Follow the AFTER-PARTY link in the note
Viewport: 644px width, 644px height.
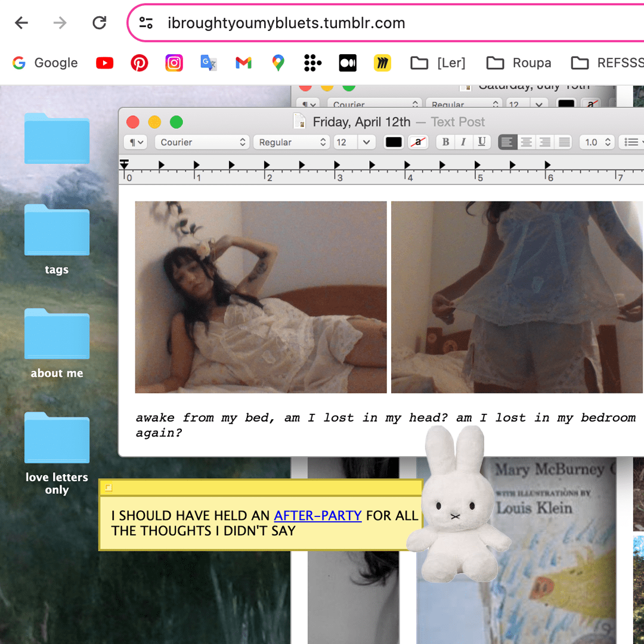click(318, 515)
